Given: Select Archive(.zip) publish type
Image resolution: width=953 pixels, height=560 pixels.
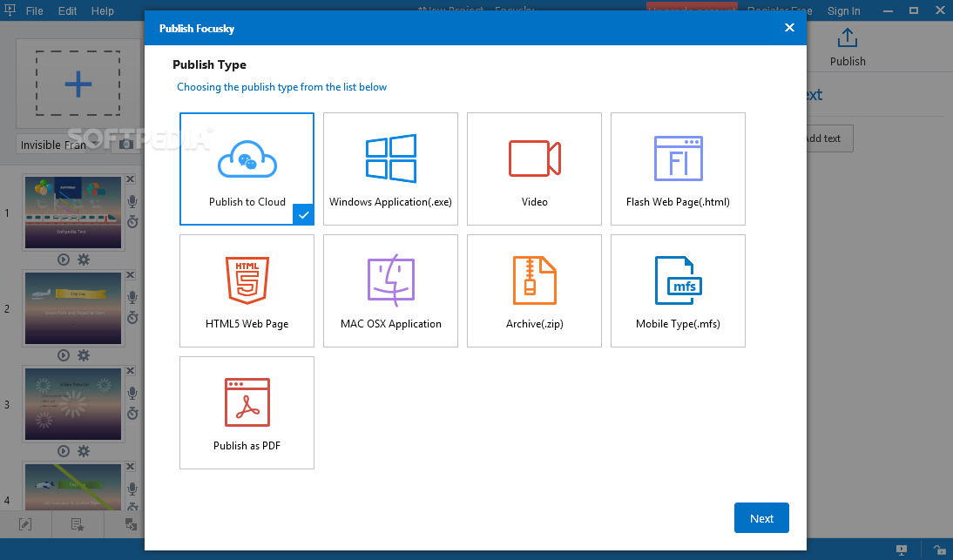Looking at the screenshot, I should [x=534, y=291].
